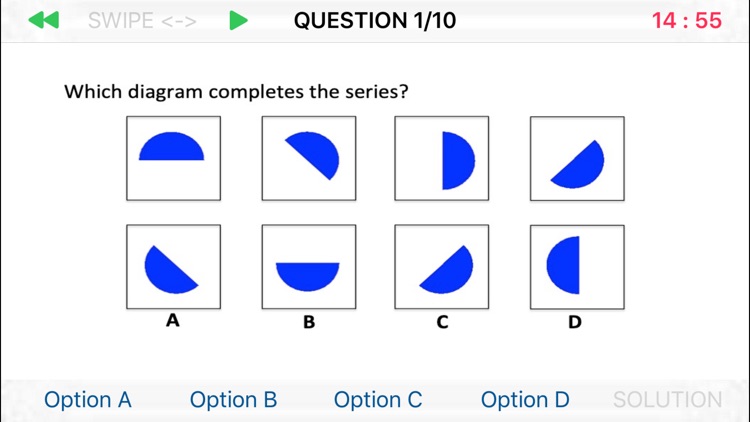
Task: Pick Option D as the answer
Action: [x=525, y=400]
